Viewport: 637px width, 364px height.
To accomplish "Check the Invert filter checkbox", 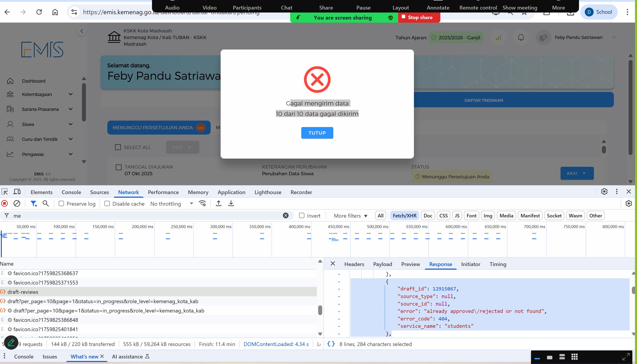I will point(302,215).
